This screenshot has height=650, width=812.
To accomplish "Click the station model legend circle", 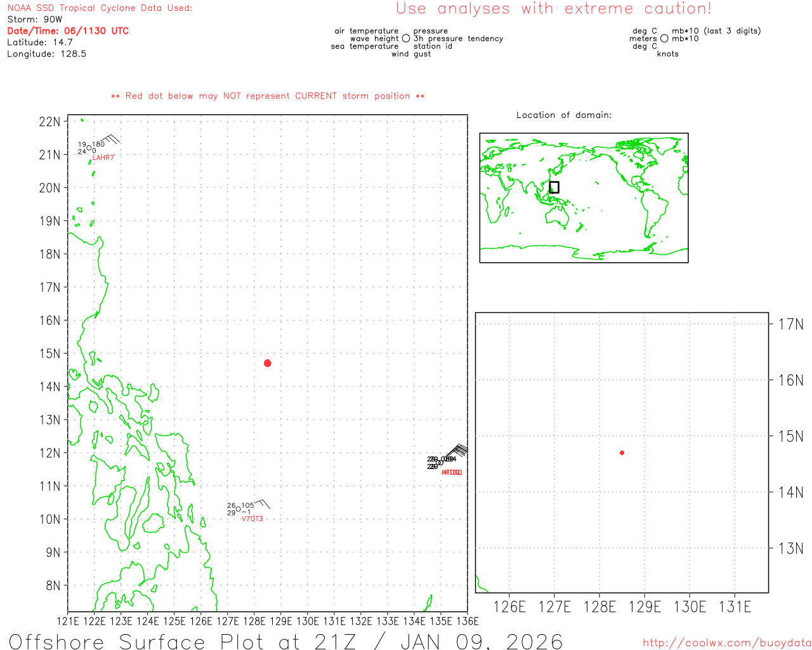I will point(406,39).
